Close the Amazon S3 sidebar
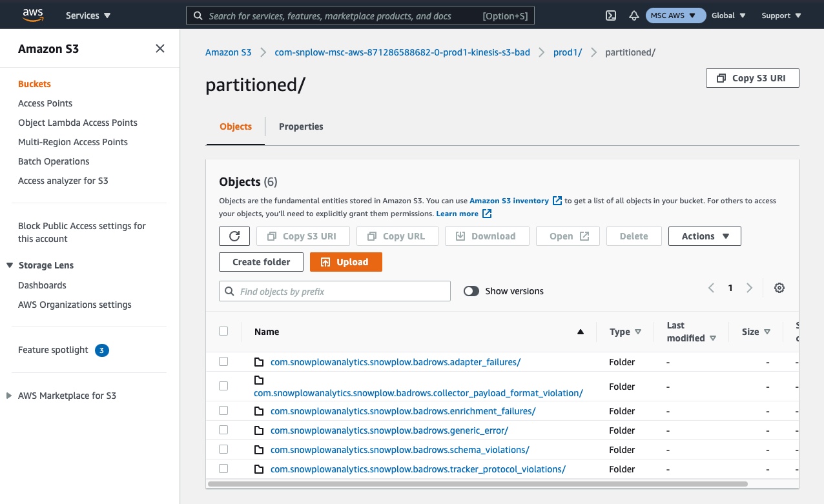The height and width of the screenshot is (504, 824). [160, 48]
